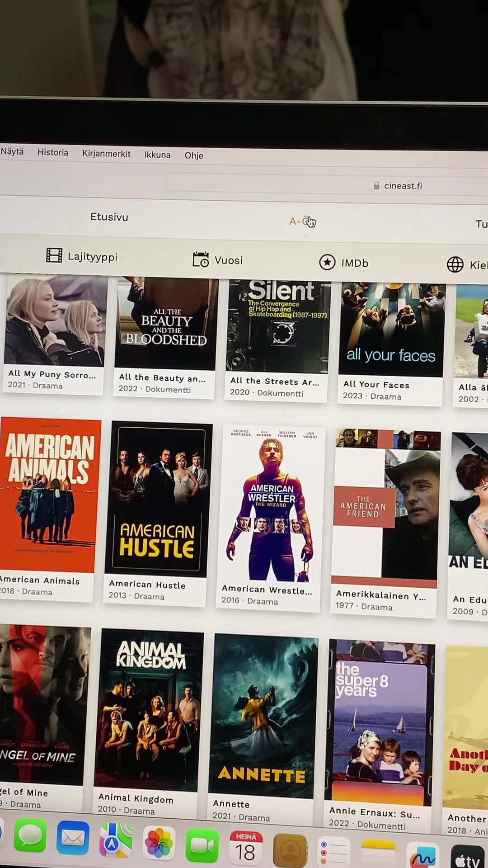
Task: Click title text Annie Ernaux: Su...
Action: 375,812
